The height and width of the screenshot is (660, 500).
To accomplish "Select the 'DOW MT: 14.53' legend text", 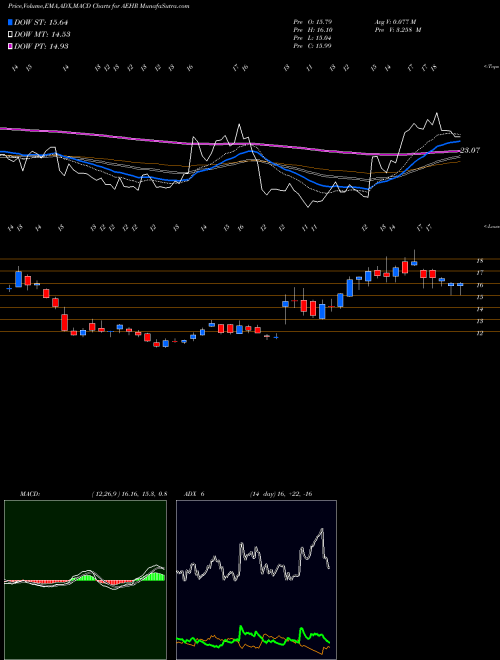I will [42, 35].
